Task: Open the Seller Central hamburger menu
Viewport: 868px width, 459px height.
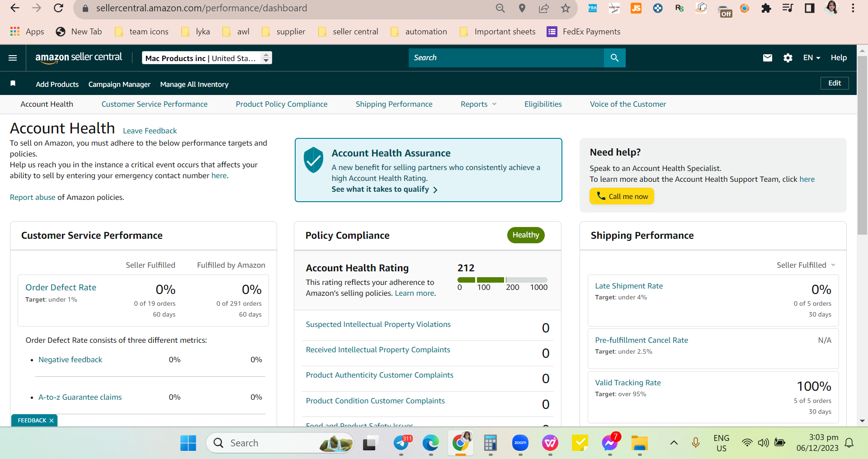Action: (13, 58)
